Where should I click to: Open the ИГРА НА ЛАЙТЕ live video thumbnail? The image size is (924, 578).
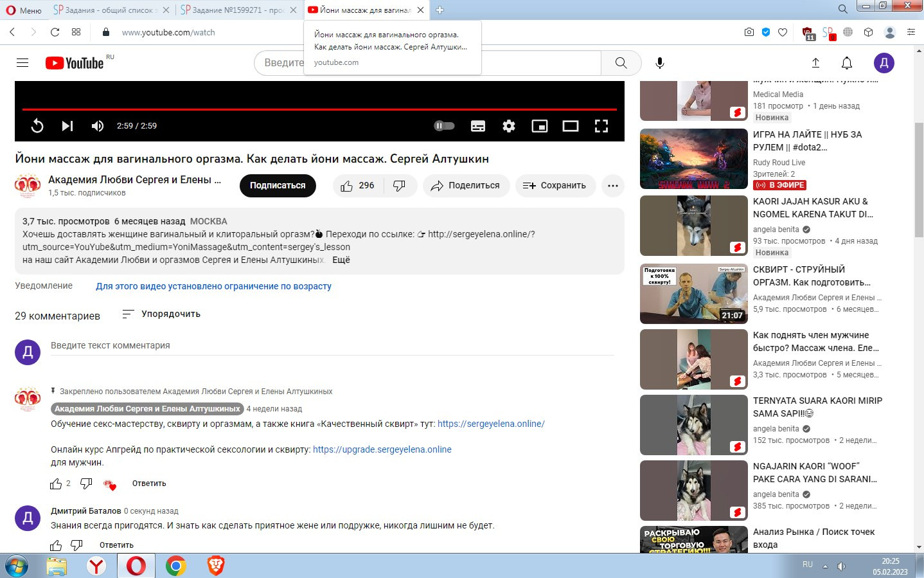coord(694,159)
